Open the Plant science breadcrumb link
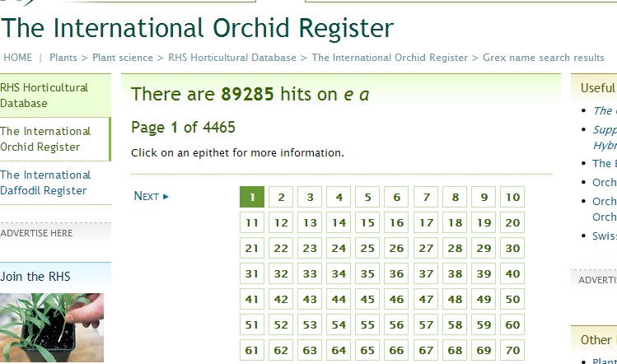 (x=123, y=58)
